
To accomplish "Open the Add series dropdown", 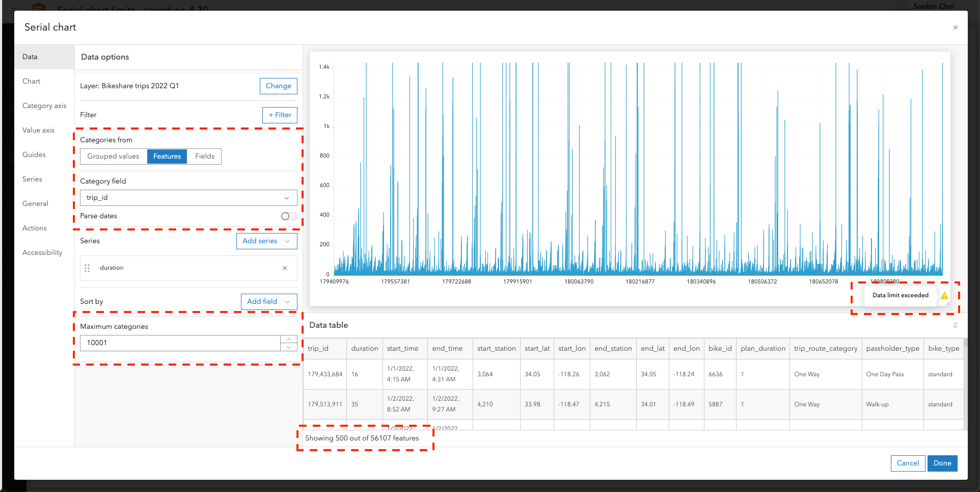I will 266,241.
